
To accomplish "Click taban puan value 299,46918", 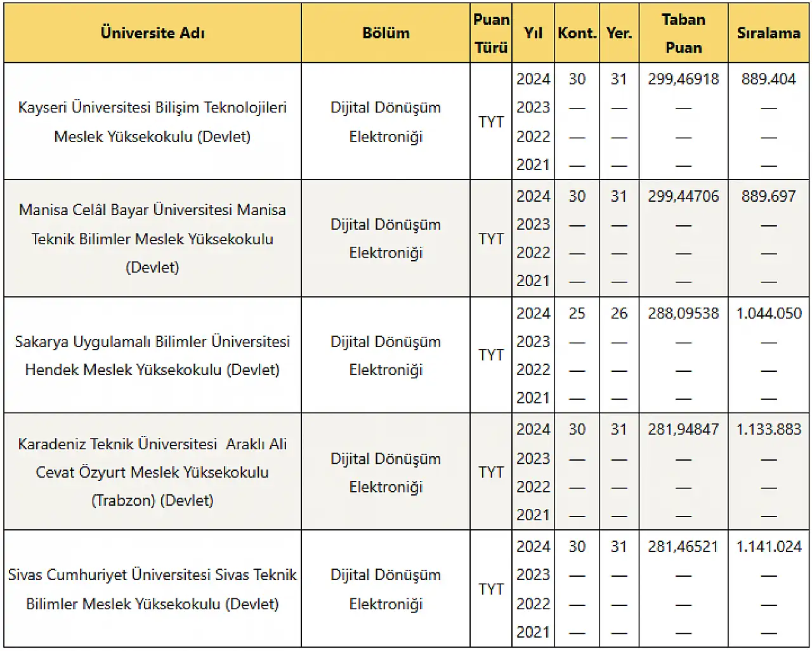I will point(683,79).
